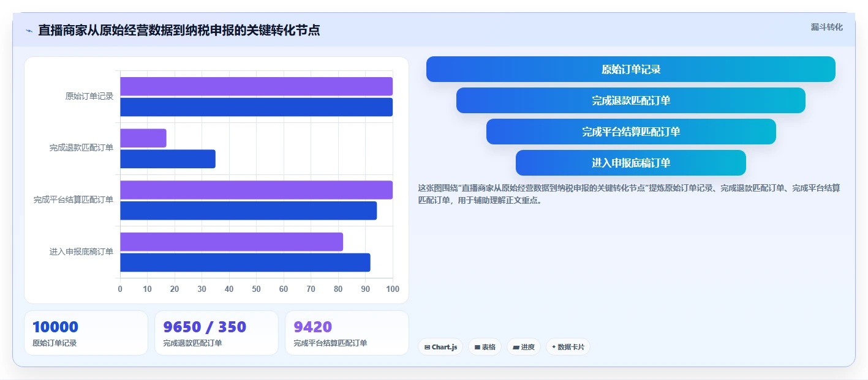This screenshot has height=380, width=868.
Task: Click the blue bar for 完成平台结算匹配订单
Action: point(248,210)
